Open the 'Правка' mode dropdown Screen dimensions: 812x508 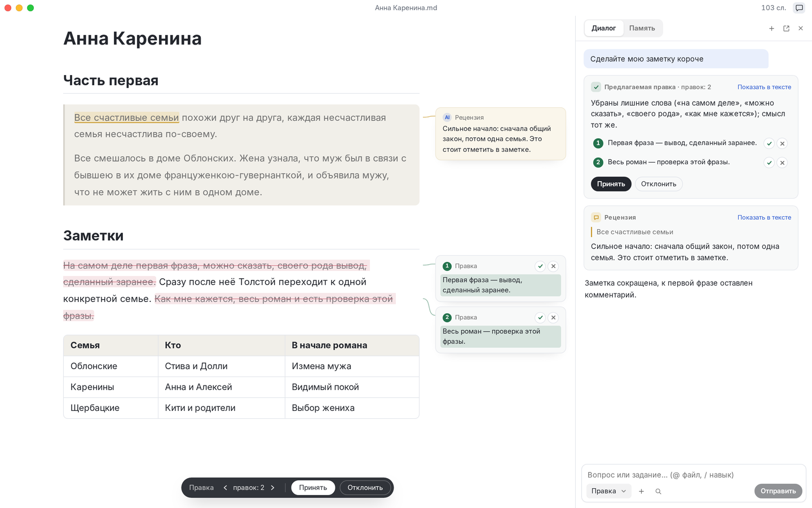[x=609, y=491]
